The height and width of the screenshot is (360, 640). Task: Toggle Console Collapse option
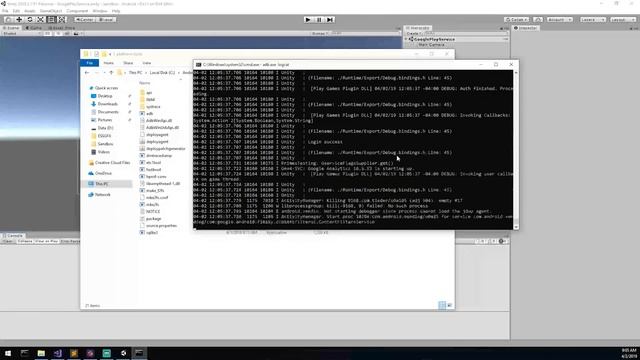[x=25, y=242]
